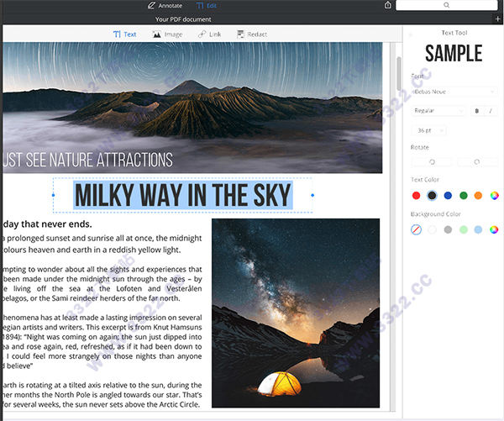The height and width of the screenshot is (421, 504).
Task: Rotate text clockwise
Action: click(x=475, y=162)
